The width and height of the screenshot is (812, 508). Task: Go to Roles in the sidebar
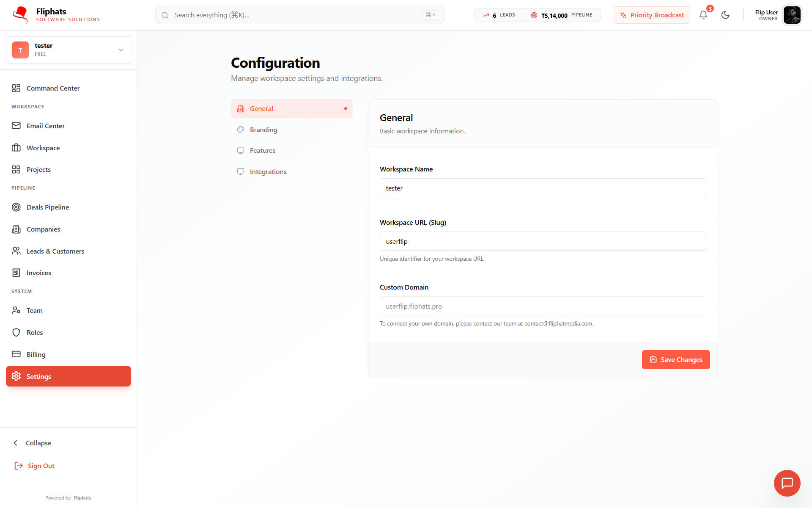coord(35,332)
